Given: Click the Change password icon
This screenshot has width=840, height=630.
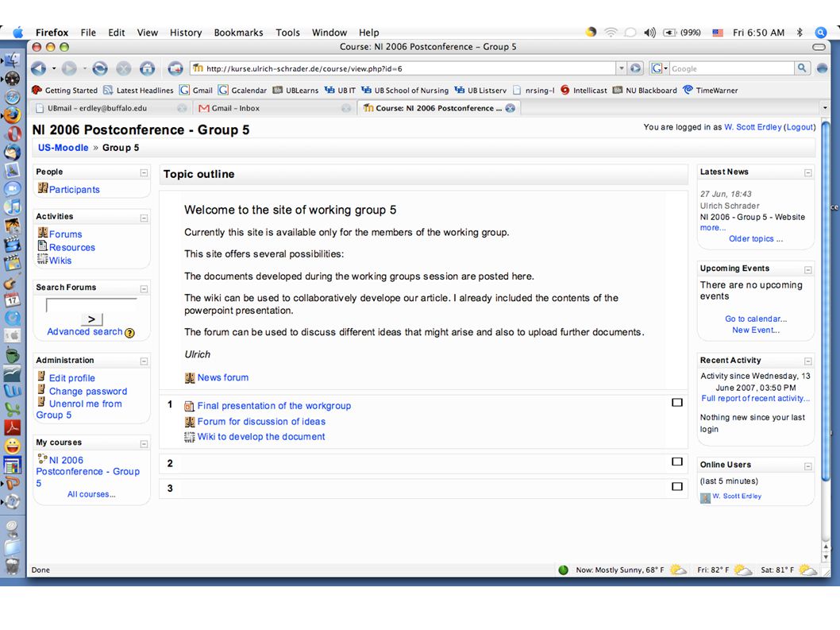Looking at the screenshot, I should coord(41,390).
